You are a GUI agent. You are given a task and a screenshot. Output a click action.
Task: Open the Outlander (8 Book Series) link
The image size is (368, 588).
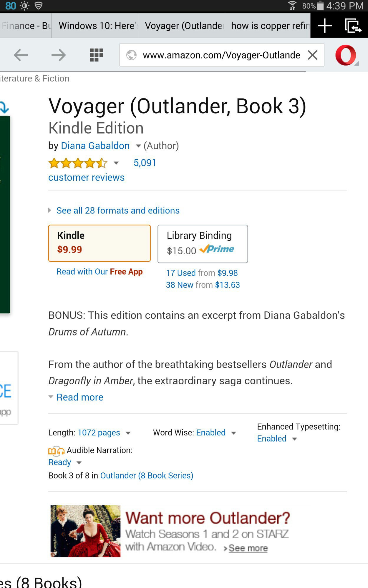coord(147,476)
